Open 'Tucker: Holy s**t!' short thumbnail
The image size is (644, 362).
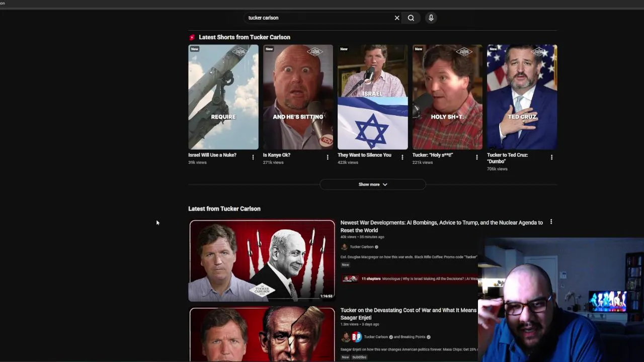pos(447,97)
